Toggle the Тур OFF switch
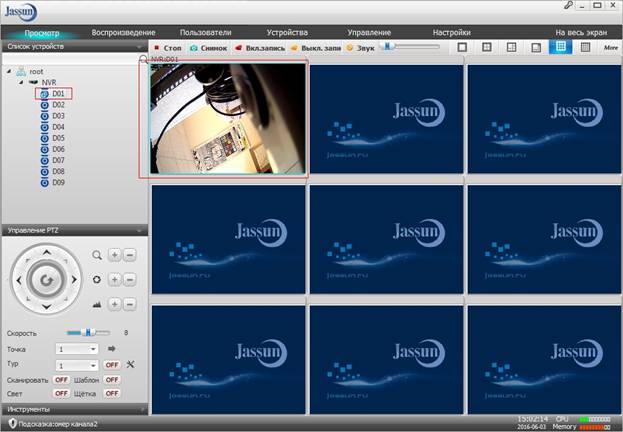Screen dimensions: 623x432 [x=112, y=365]
